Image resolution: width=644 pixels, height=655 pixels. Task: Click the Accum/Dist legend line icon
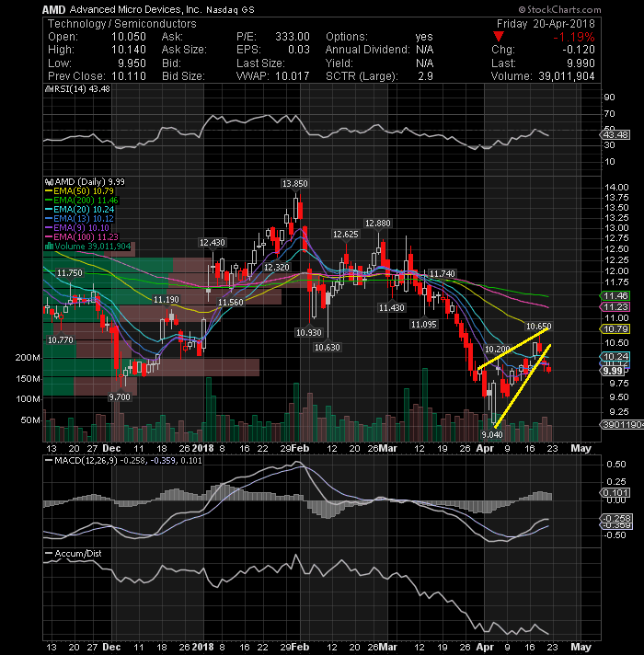coord(49,554)
